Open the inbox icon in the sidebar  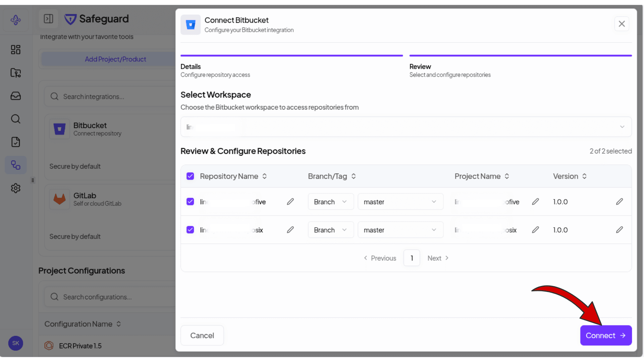[15, 96]
